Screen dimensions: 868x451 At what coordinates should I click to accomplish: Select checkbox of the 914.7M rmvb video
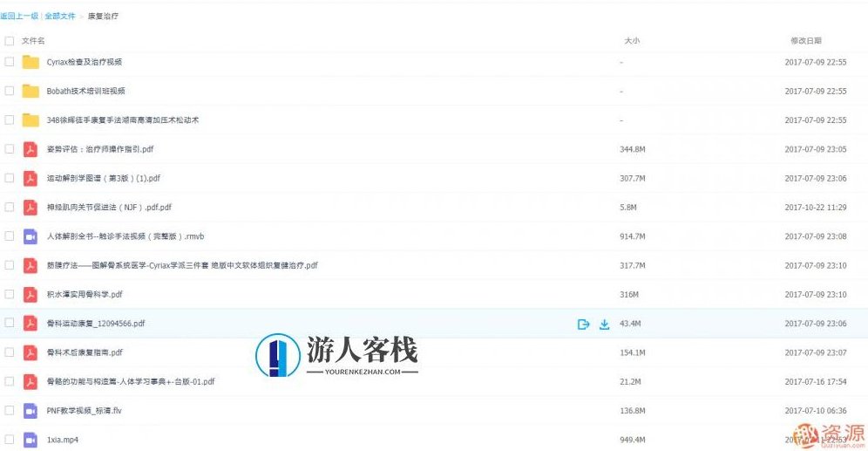pos(10,236)
